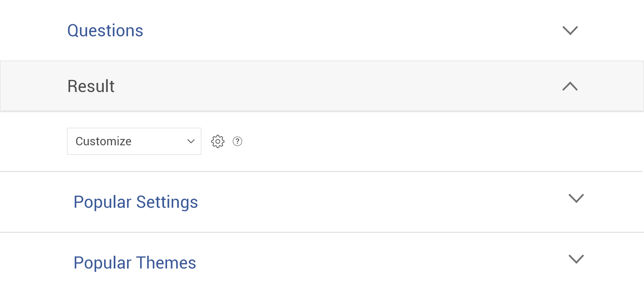Click the Questions heading link
Viewport: 644px width, 293px height.
105,31
